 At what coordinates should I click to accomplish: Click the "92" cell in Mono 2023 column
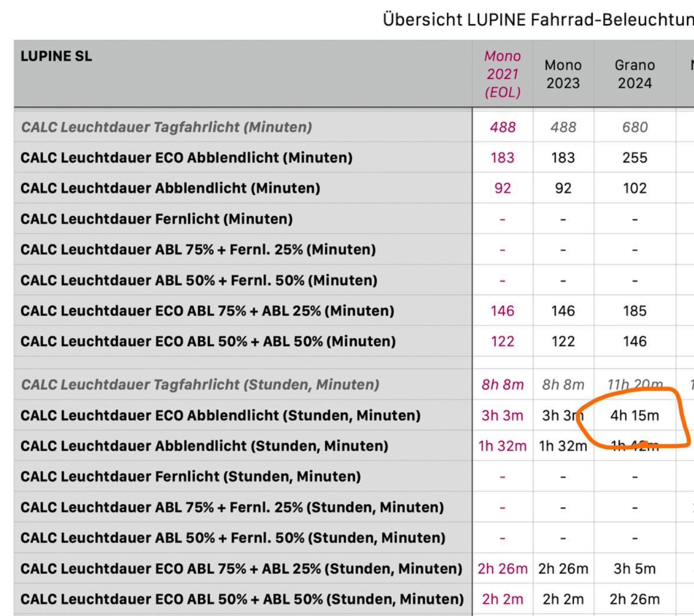tap(563, 188)
